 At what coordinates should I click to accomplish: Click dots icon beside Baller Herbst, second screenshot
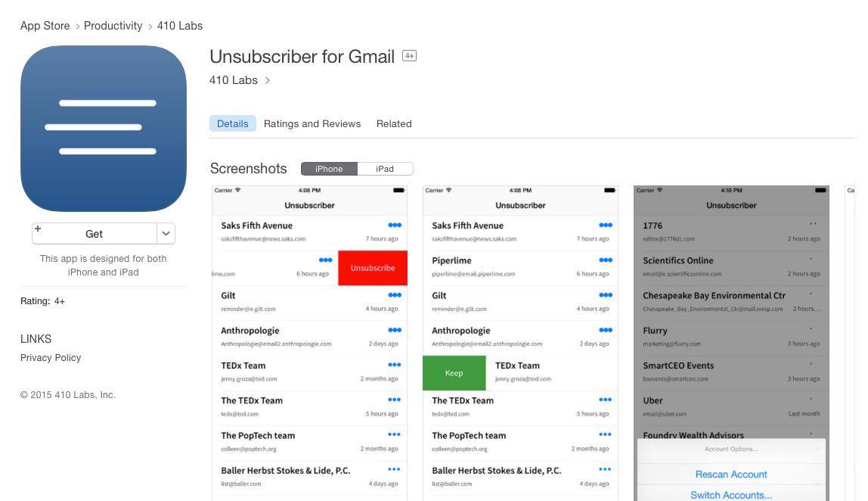tap(606, 469)
